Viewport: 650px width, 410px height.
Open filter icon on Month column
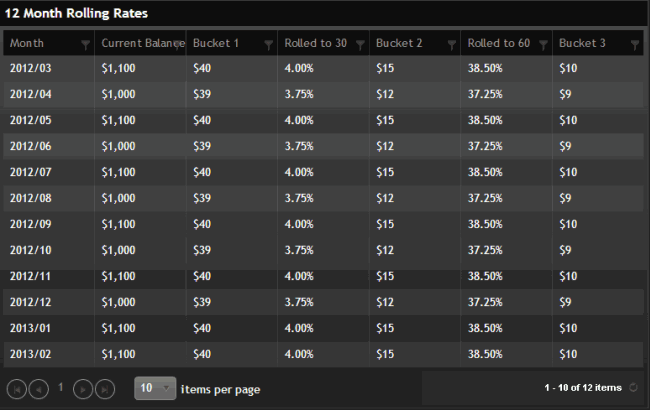coord(85,44)
